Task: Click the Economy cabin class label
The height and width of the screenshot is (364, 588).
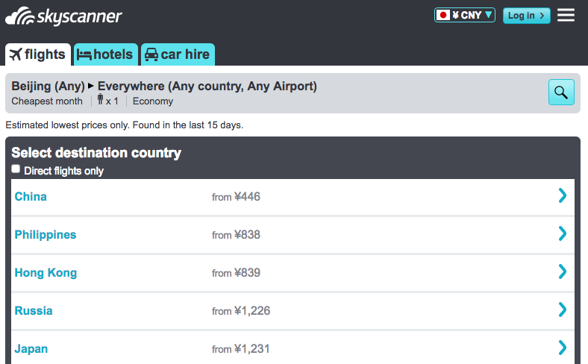Action: pos(153,101)
